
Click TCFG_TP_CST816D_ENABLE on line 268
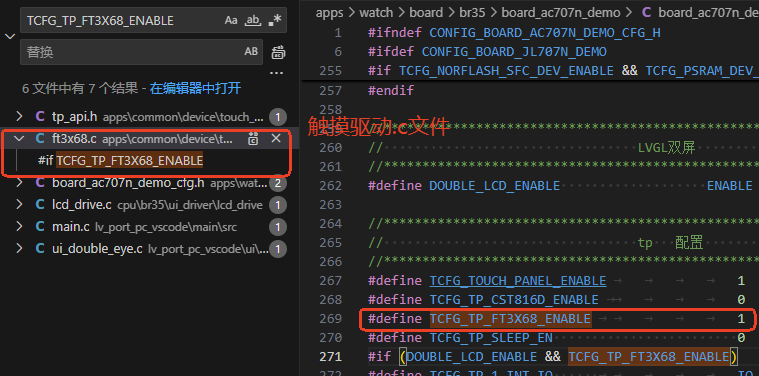click(514, 300)
